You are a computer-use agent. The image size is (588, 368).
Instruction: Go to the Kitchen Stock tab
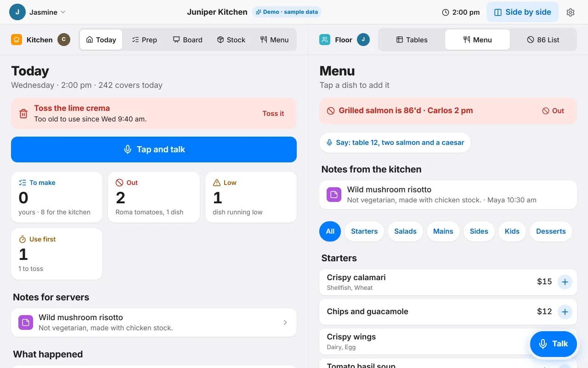click(x=231, y=40)
